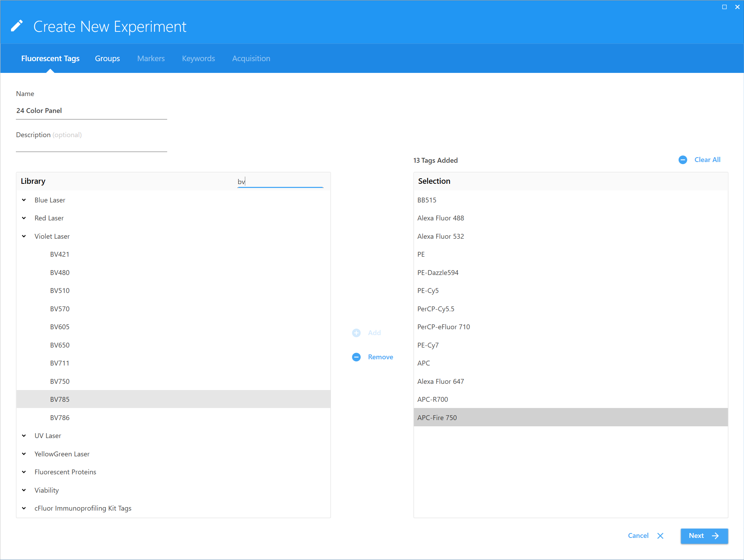This screenshot has height=560, width=744.
Task: Click the Violet Laser group label
Action: point(52,236)
